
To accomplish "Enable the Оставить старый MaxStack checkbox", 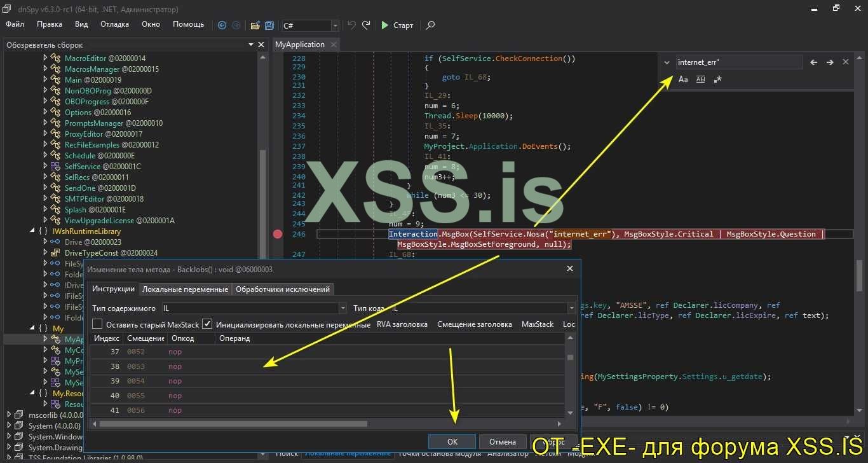I will click(97, 324).
